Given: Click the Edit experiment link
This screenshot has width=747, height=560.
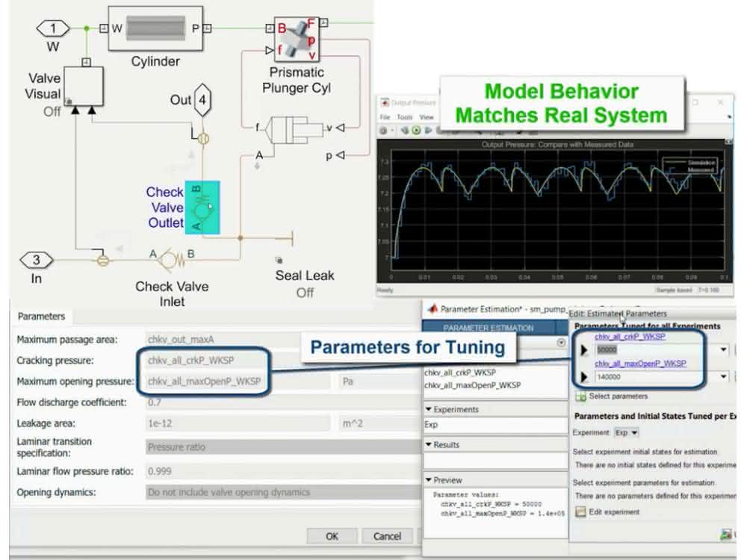Looking at the screenshot, I should (x=614, y=512).
